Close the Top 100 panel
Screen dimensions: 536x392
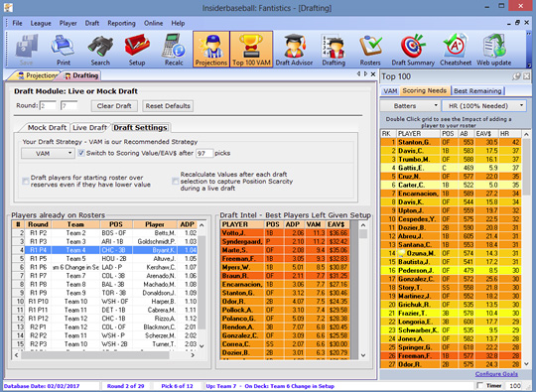point(527,76)
